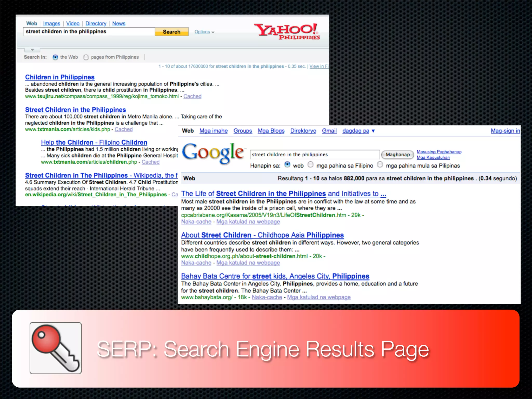Click 'SERP: Search Engine Results Page' title
Image resolution: width=532 pixels, height=399 pixels.
pos(263,350)
